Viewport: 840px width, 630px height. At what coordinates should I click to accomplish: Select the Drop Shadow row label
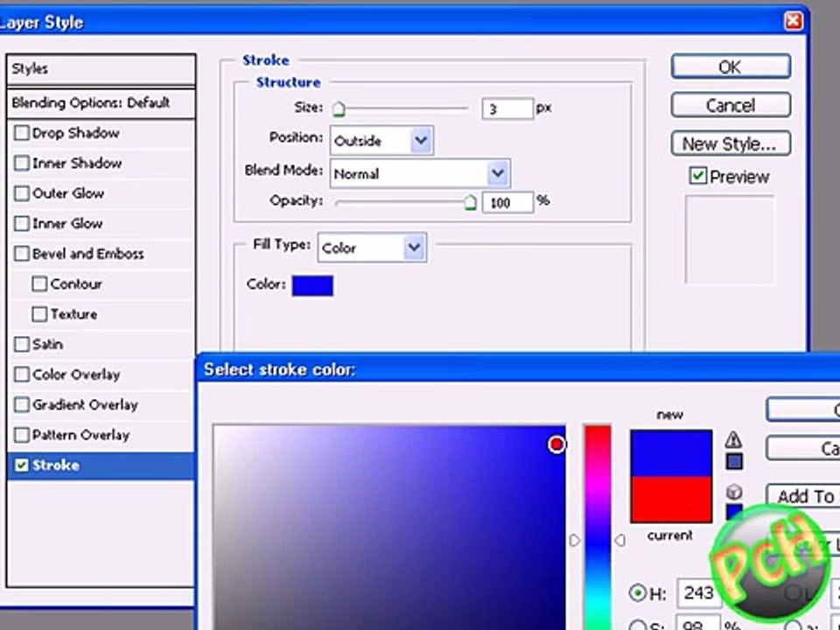[x=75, y=133]
